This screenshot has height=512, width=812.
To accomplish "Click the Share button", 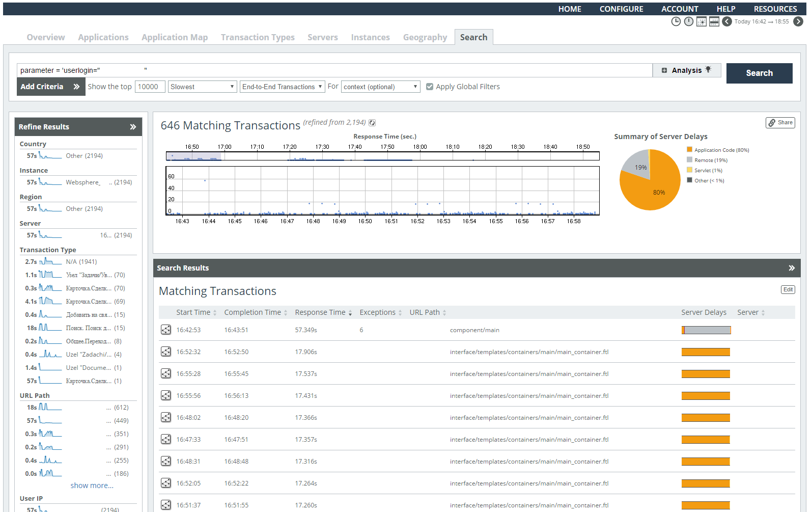I will click(x=780, y=123).
